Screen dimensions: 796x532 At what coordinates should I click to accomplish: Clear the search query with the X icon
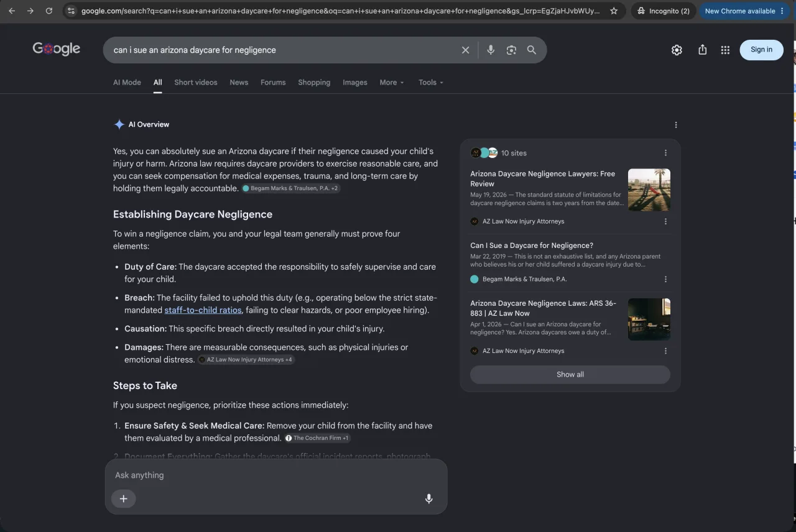point(465,50)
